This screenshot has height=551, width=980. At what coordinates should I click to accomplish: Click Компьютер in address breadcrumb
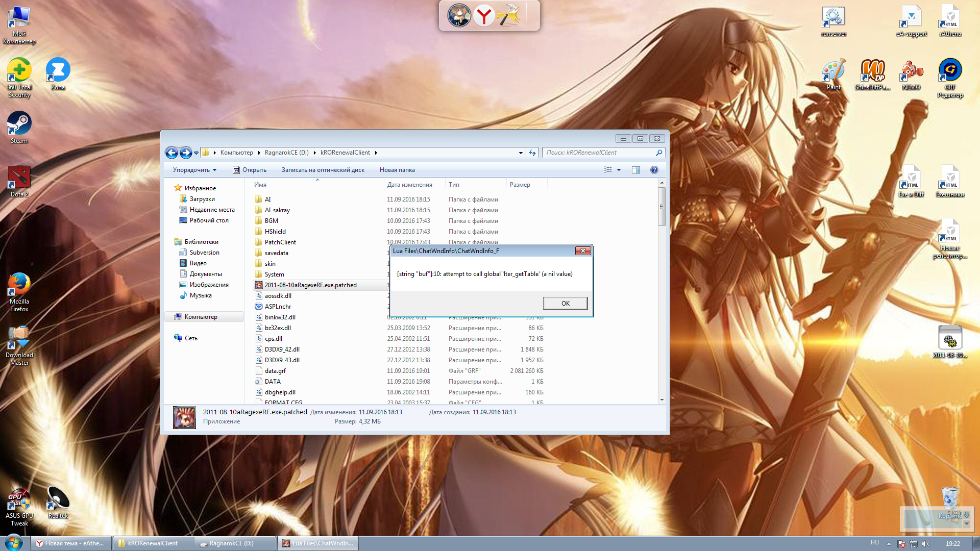tap(236, 153)
